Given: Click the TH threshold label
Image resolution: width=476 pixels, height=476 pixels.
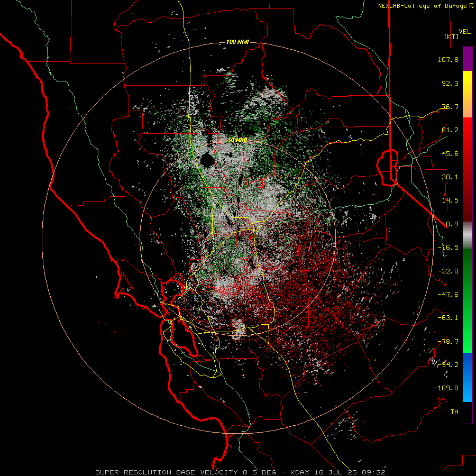Looking at the screenshot, I should (x=454, y=412).
